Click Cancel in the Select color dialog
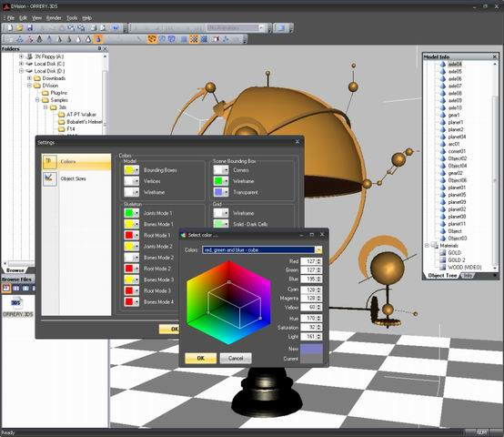This screenshot has width=504, height=437. 236,358
